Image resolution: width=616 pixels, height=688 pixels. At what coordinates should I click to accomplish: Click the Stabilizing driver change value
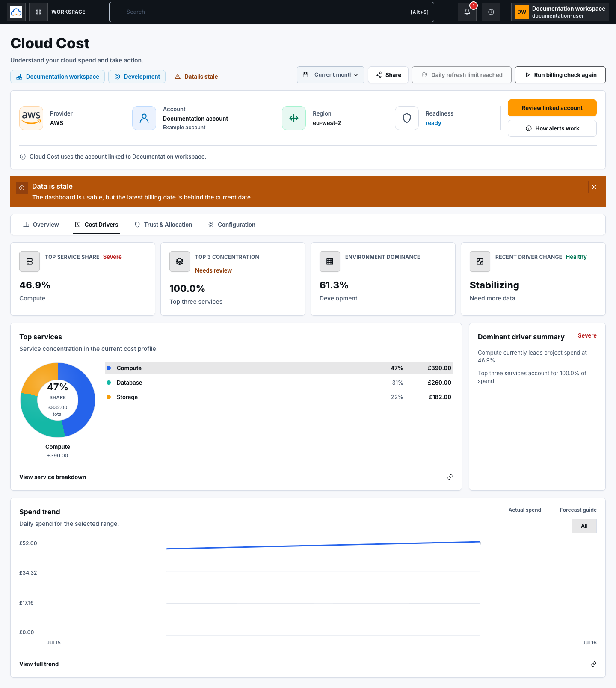click(495, 285)
